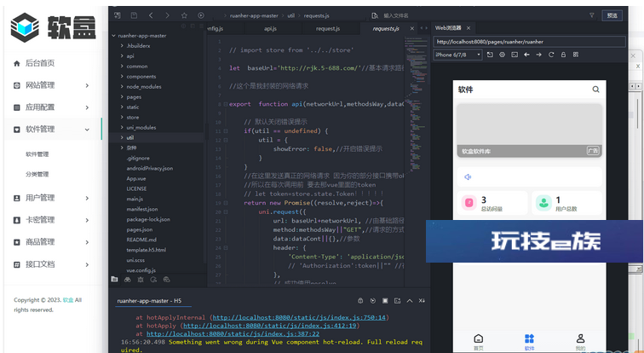
Task: Click the bug debug icon below file tree
Action: click(141, 280)
